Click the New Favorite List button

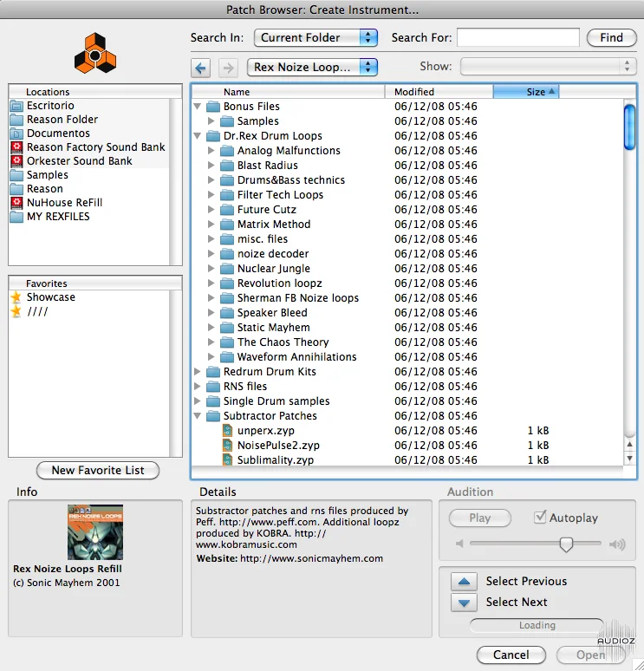pos(98,470)
